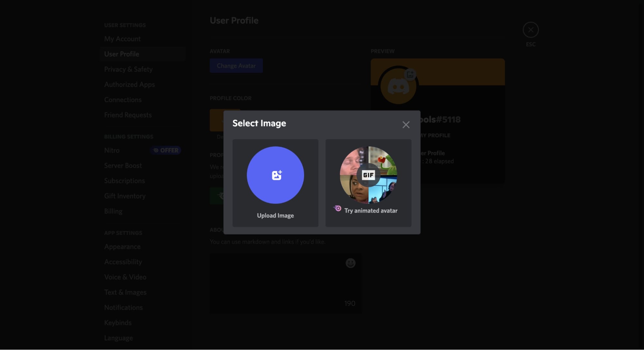644x350 pixels.
Task: Click the About Me text area
Action: tap(285, 284)
